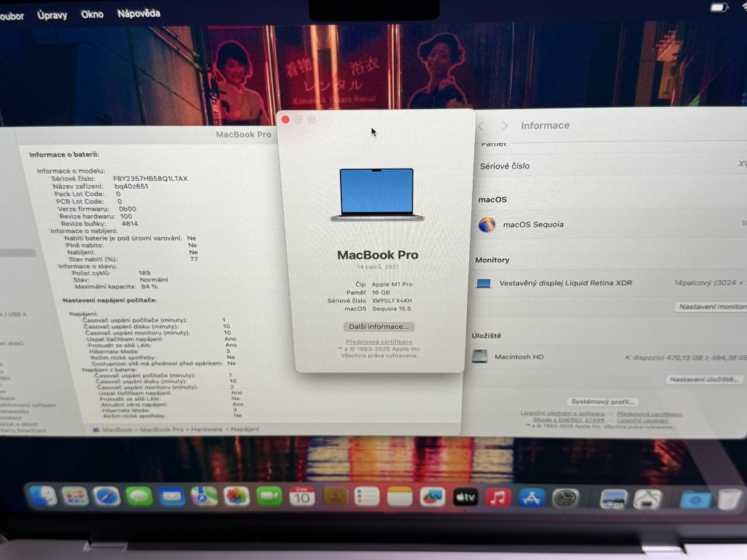Click battery serial F8Y2357HB58Q1LTAX

[x=150, y=179]
